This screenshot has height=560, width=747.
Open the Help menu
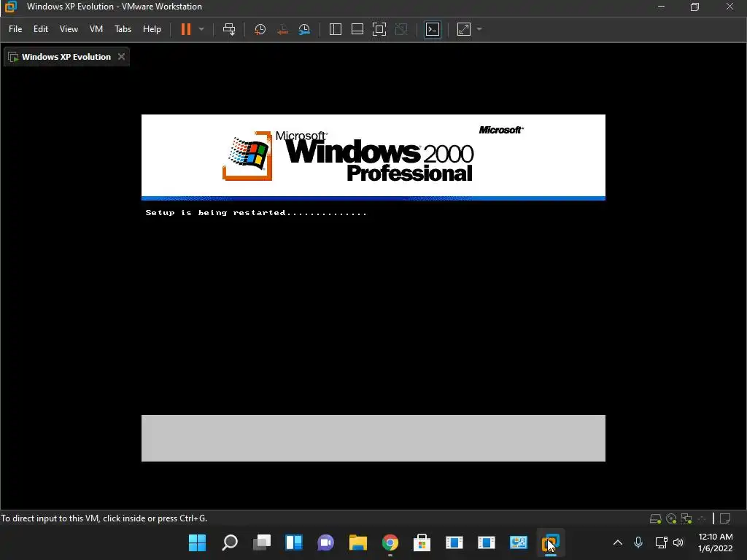click(x=152, y=29)
